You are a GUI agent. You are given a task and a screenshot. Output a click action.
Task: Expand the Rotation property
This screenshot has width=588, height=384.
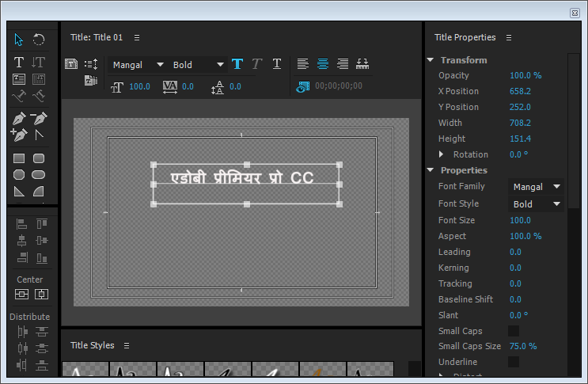click(441, 154)
